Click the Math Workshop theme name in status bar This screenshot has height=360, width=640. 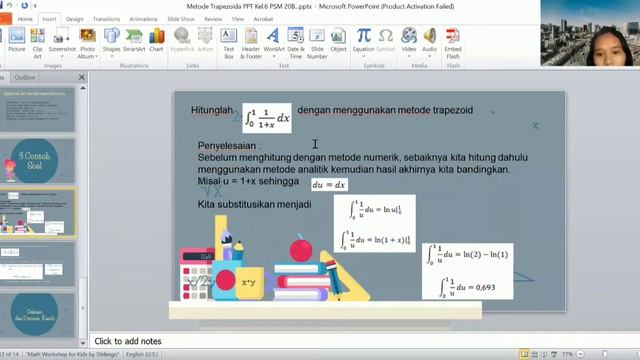[72, 354]
